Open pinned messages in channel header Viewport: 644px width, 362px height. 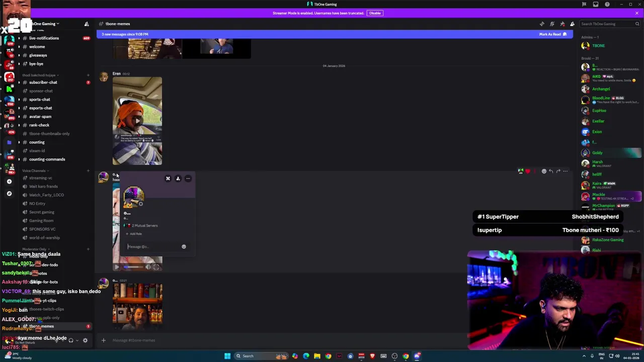click(562, 24)
